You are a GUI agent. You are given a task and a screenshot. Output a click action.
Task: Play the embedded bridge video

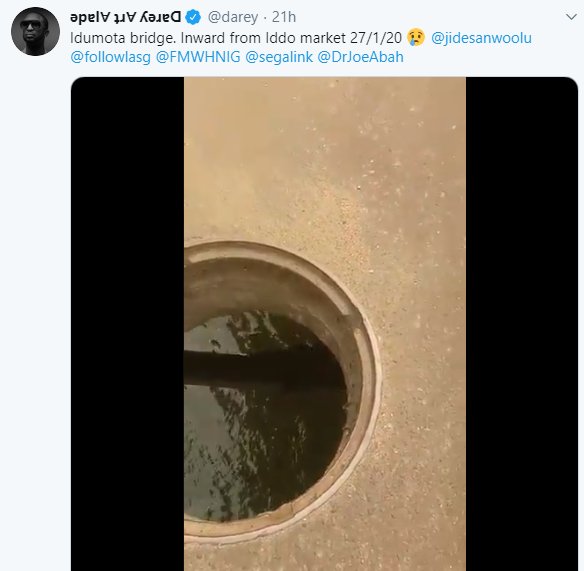click(x=324, y=324)
